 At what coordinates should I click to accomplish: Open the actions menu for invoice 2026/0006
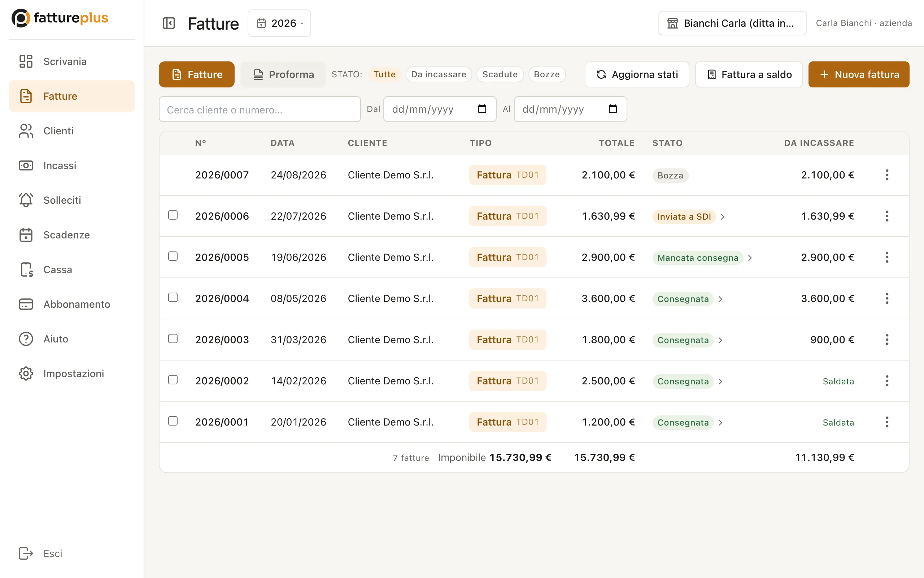pyautogui.click(x=887, y=216)
